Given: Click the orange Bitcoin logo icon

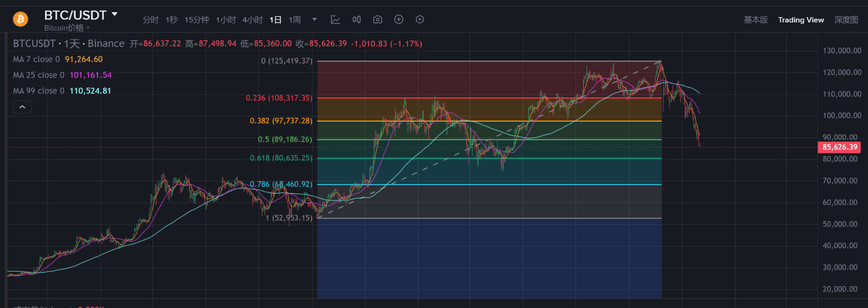Looking at the screenshot, I should (x=20, y=19).
